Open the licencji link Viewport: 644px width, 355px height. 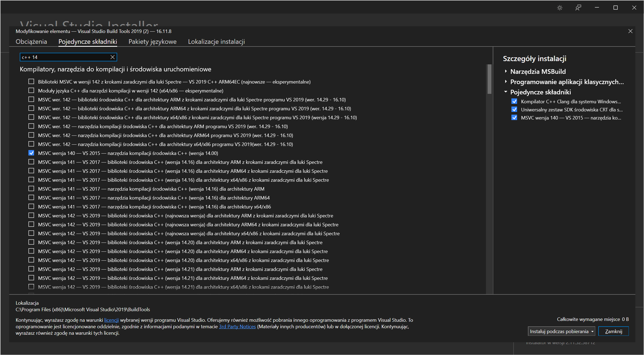coord(111,320)
